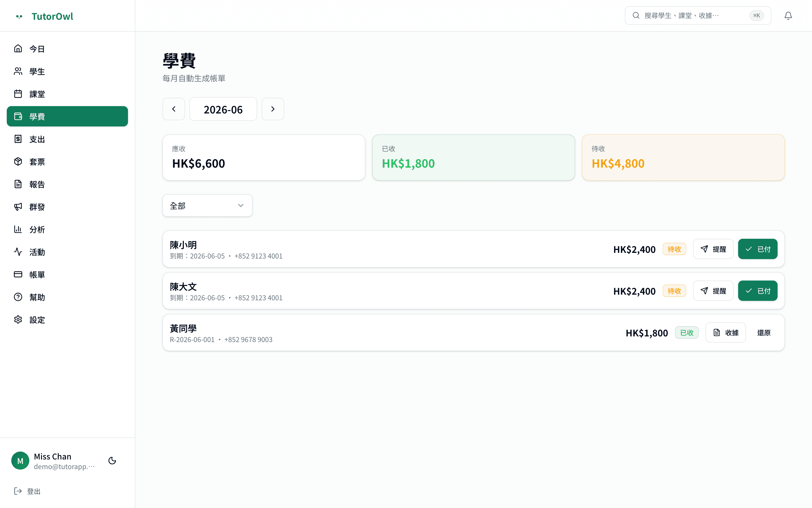The height and width of the screenshot is (508, 812).
Task: Click the Miss Chan name text
Action: 53,457
